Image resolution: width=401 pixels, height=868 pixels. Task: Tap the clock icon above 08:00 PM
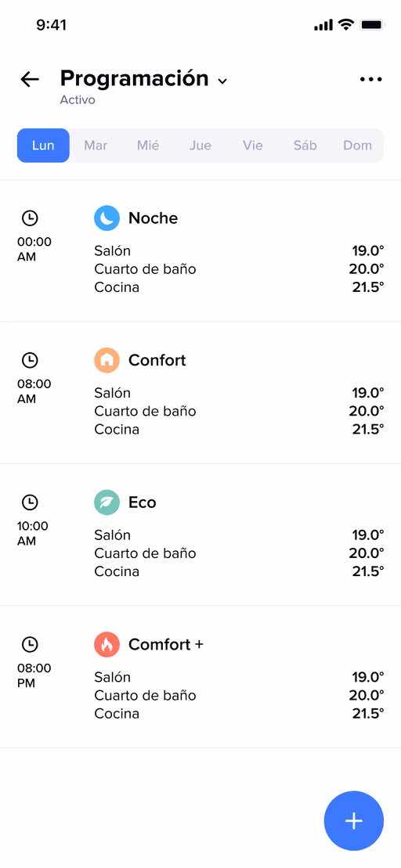coord(30,644)
